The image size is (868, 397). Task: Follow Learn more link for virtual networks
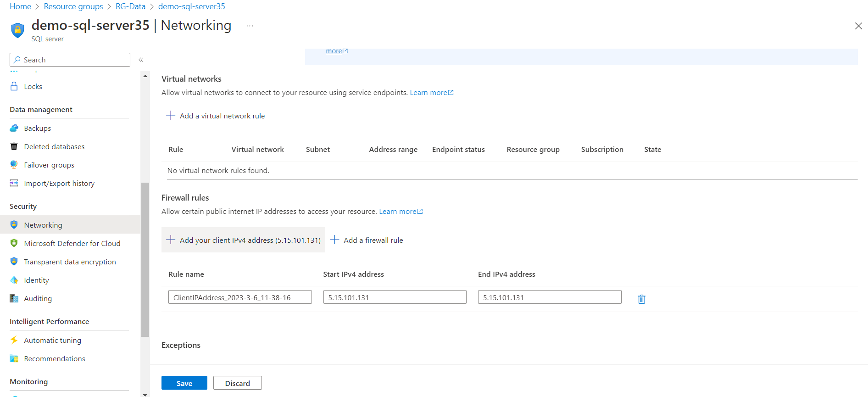pyautogui.click(x=431, y=92)
